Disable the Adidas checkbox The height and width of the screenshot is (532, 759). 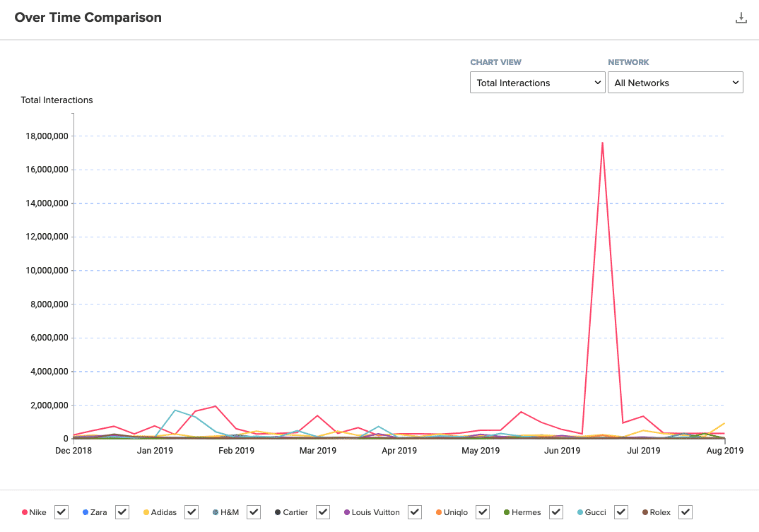click(192, 512)
